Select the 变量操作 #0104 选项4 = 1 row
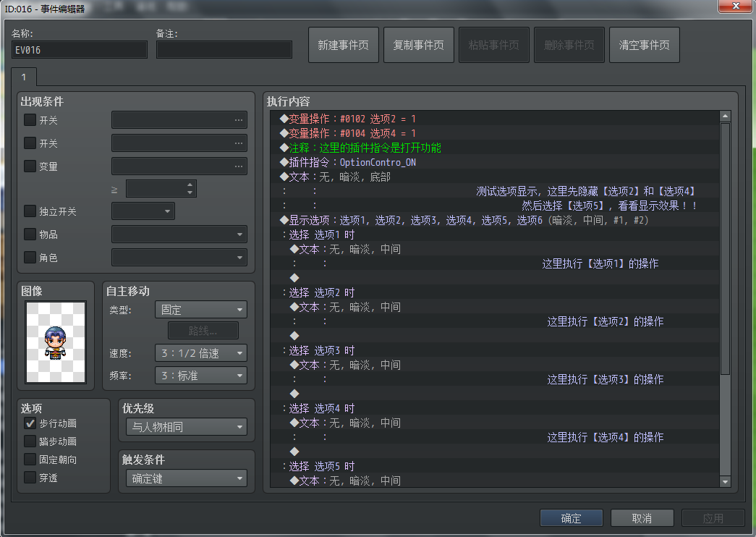The width and height of the screenshot is (756, 537). pos(495,133)
